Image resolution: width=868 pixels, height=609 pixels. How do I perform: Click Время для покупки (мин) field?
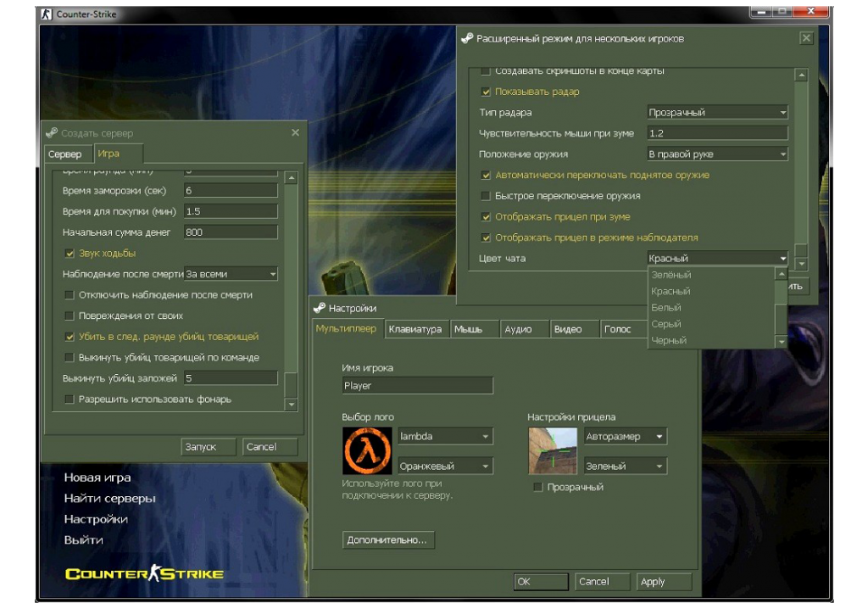[x=231, y=211]
